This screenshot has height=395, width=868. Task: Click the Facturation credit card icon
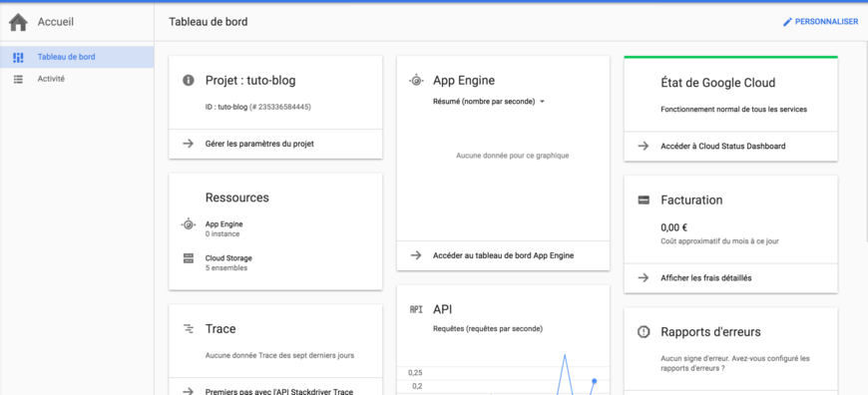(644, 200)
